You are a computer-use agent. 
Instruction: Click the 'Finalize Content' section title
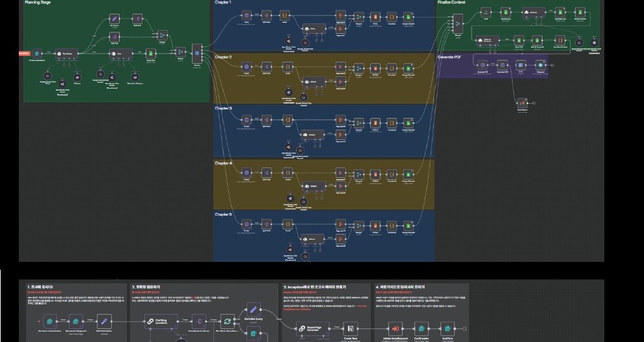click(x=452, y=3)
